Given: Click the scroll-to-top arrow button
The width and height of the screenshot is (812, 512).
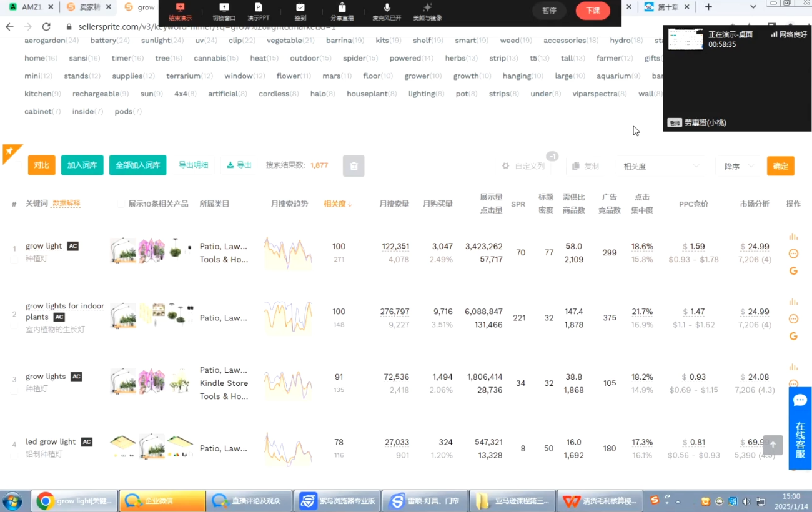Looking at the screenshot, I should pyautogui.click(x=773, y=445).
